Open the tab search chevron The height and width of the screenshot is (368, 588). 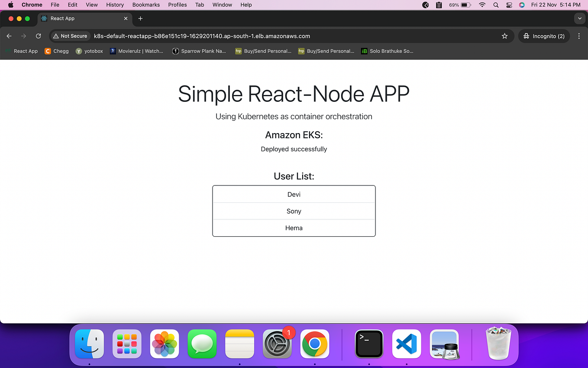[x=579, y=18]
